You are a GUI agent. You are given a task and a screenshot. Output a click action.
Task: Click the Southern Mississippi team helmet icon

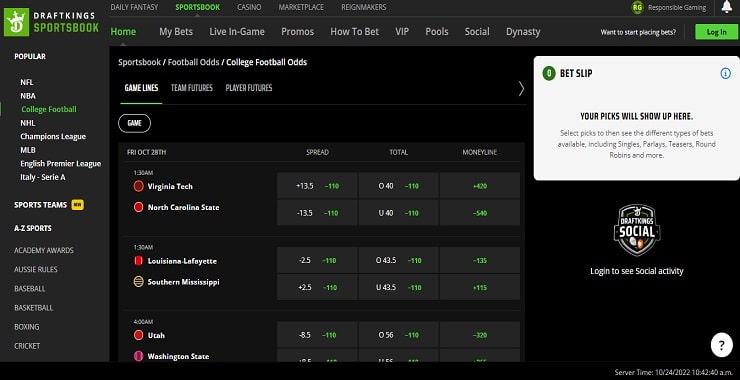(x=138, y=282)
